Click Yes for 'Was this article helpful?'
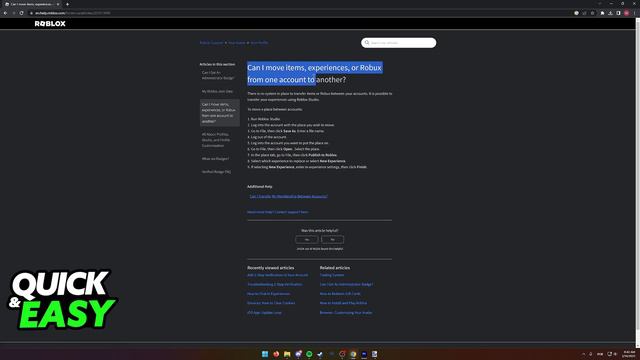Screen dimensions: 640x360 coord(307,240)
